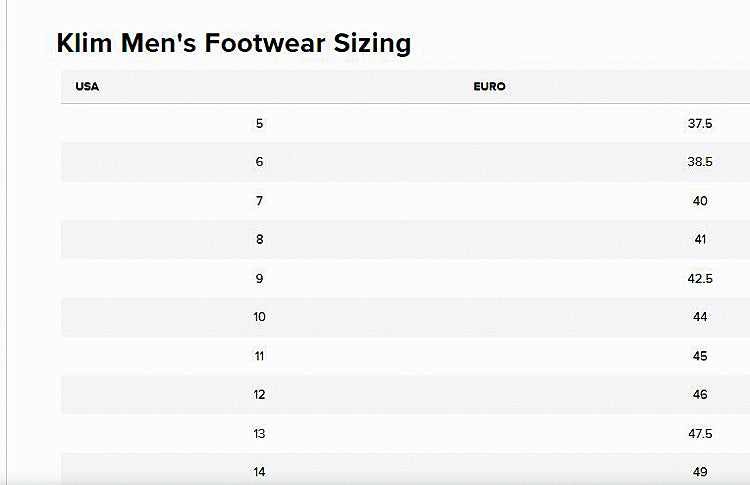
Task: Click USA size 5 cell
Action: point(259,123)
